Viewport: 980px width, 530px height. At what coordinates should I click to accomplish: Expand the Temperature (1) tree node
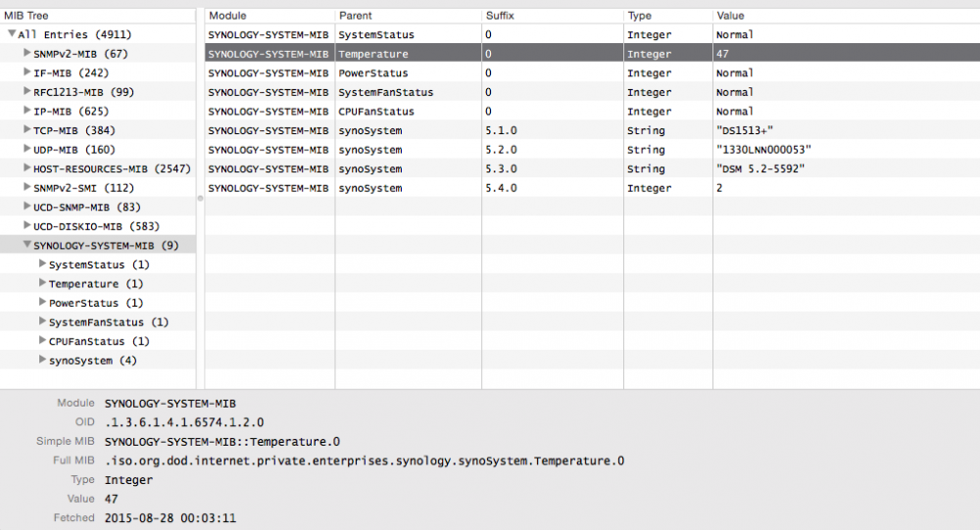pos(42,284)
